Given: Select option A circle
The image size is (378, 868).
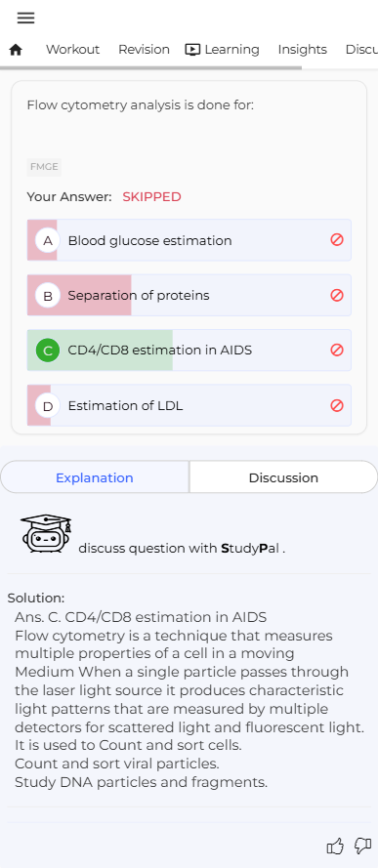Looking at the screenshot, I should click(48, 241).
